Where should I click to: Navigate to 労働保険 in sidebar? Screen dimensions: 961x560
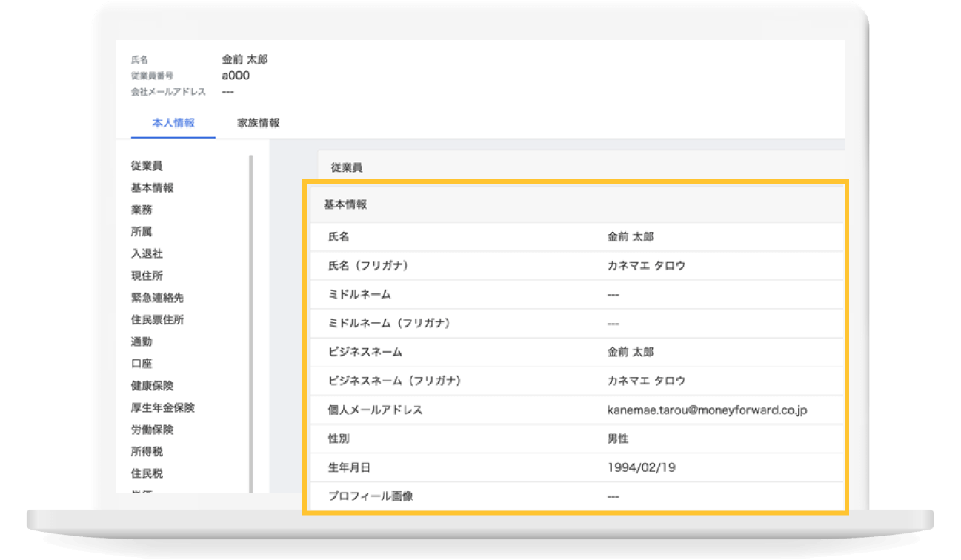[x=152, y=430]
